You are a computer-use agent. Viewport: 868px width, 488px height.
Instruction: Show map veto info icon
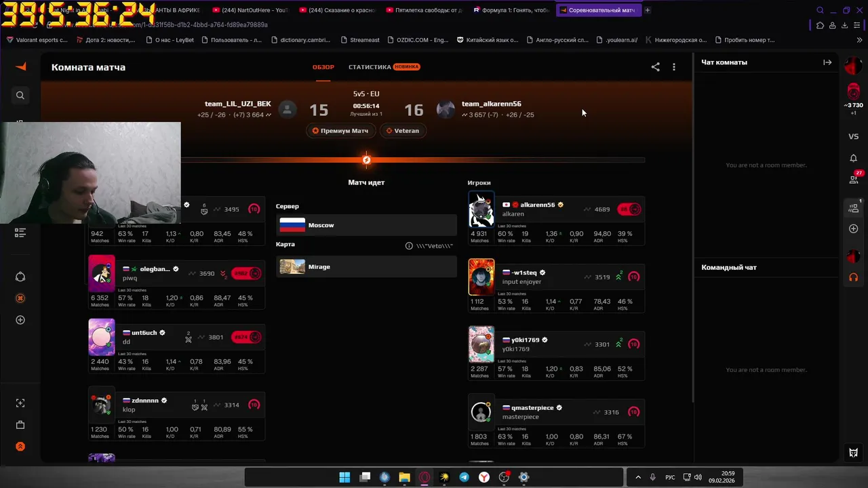point(409,246)
